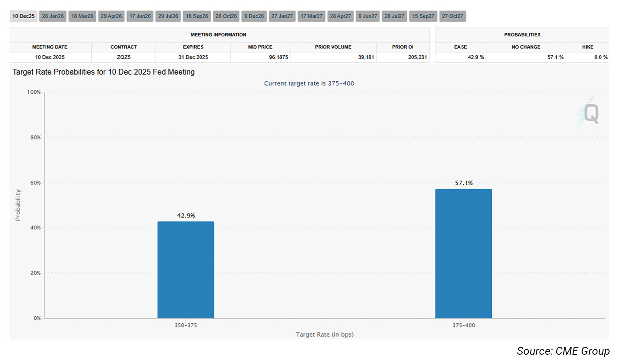Choose the 27 Jan27 tab
618x364 pixels.
pyautogui.click(x=282, y=16)
